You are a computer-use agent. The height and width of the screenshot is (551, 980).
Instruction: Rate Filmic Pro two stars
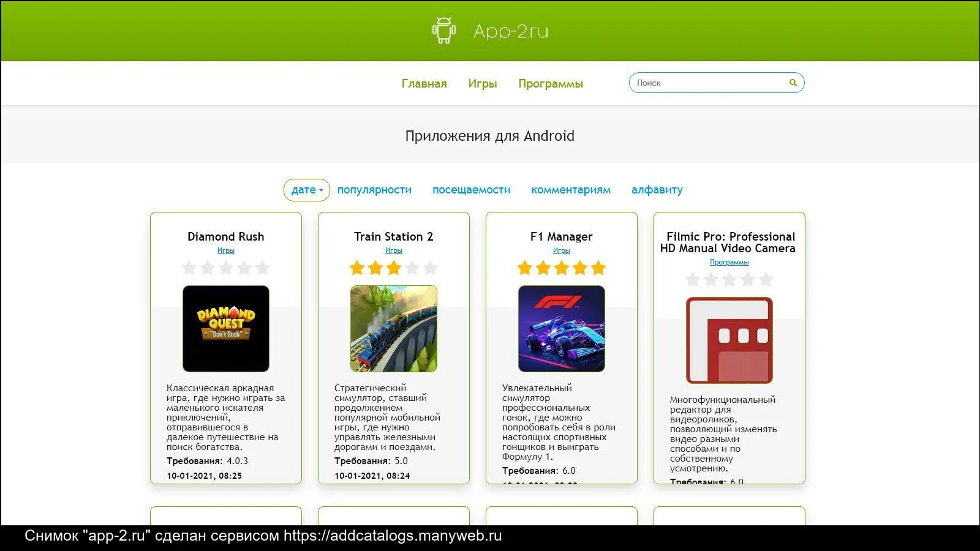(x=711, y=279)
